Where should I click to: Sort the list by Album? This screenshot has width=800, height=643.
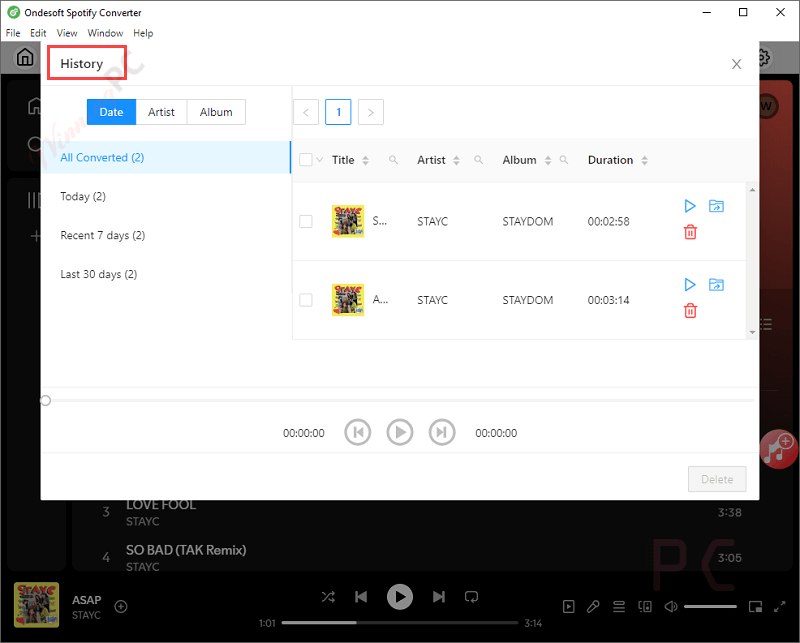[x=548, y=160]
